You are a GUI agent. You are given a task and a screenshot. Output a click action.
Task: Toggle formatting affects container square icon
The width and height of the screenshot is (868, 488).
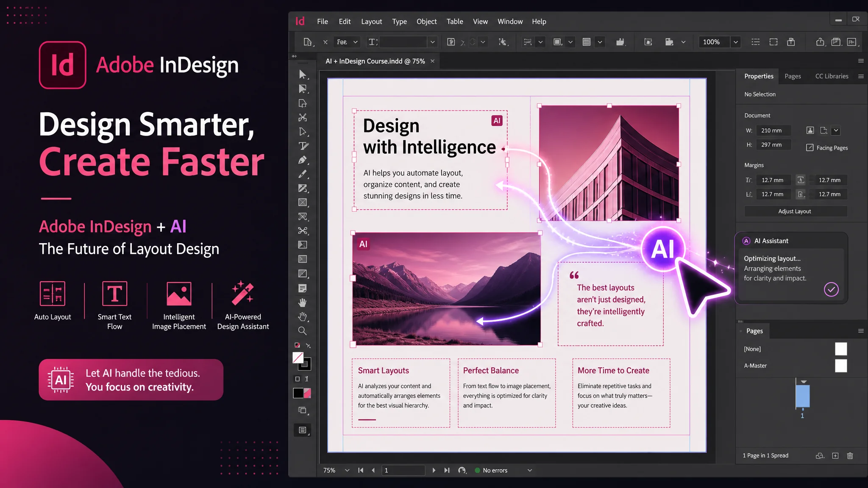[x=298, y=379]
